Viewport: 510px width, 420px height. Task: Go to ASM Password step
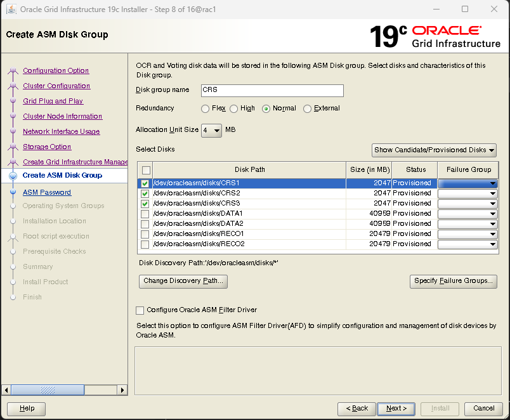click(x=47, y=193)
